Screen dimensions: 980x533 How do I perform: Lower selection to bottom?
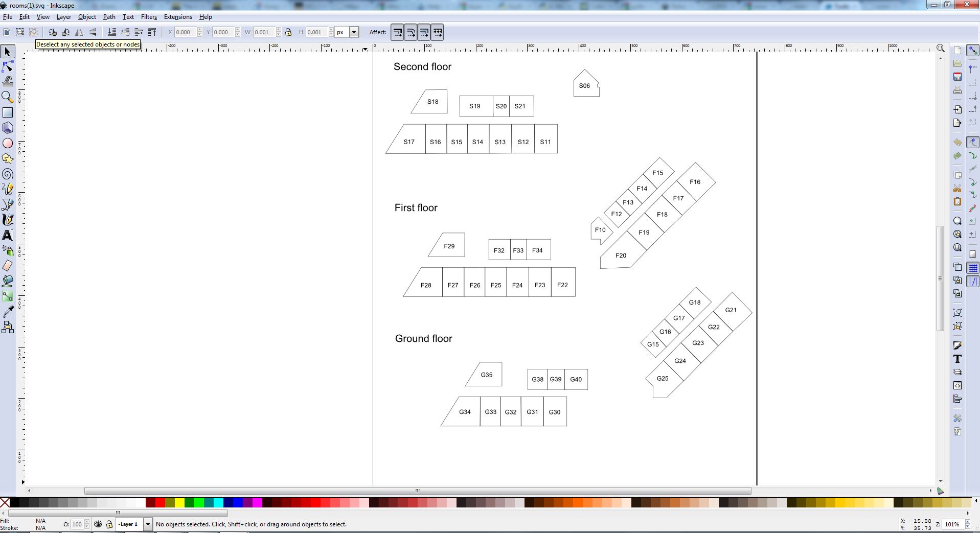pyautogui.click(x=112, y=32)
